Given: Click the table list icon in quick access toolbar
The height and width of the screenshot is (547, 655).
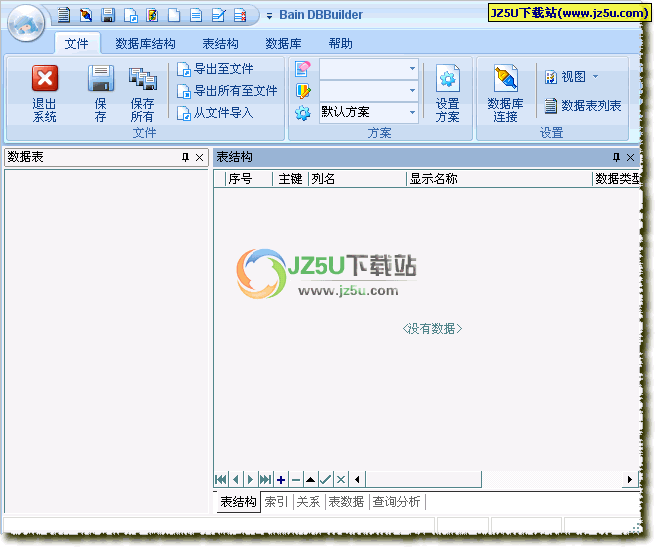Looking at the screenshot, I should (63, 15).
